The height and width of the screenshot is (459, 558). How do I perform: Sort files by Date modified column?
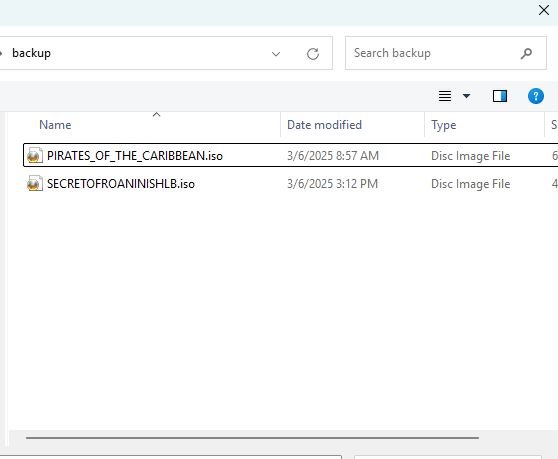324,125
